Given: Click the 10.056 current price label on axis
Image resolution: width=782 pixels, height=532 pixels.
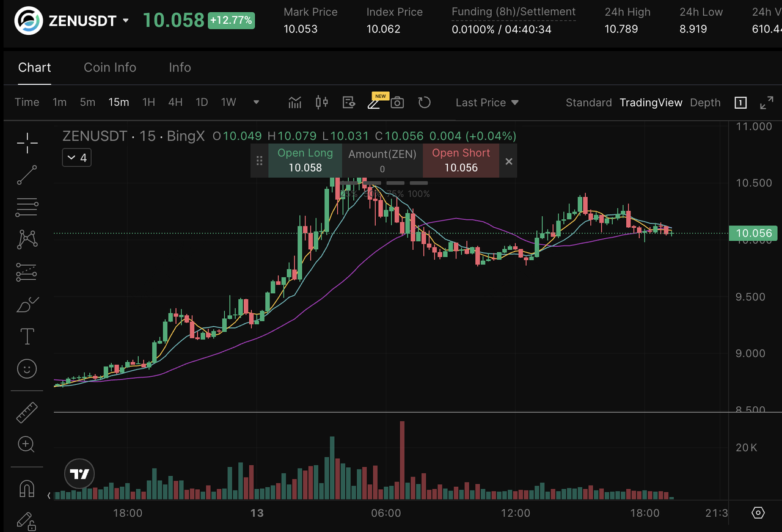Looking at the screenshot, I should pos(754,233).
